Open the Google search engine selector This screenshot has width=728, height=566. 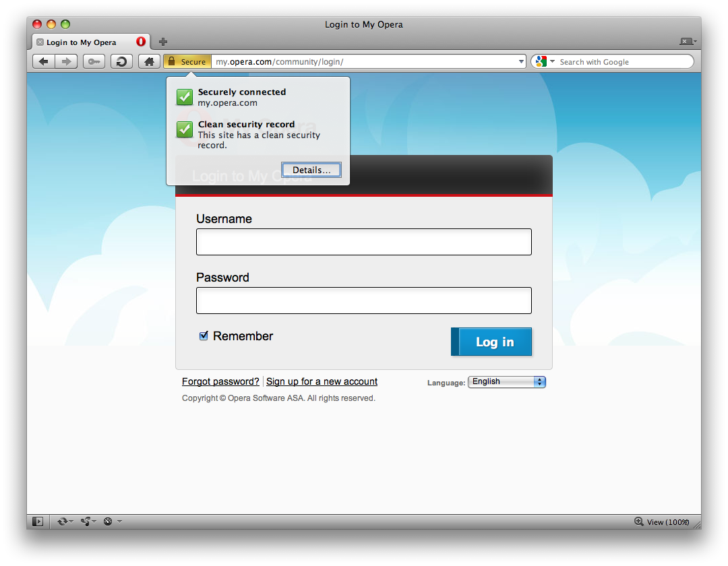click(545, 62)
